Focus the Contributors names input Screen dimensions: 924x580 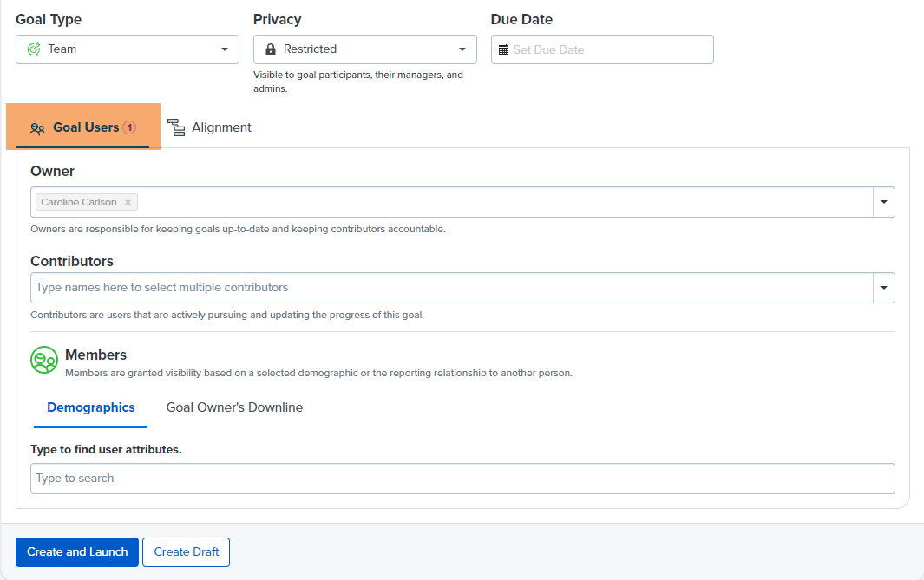[x=451, y=288]
